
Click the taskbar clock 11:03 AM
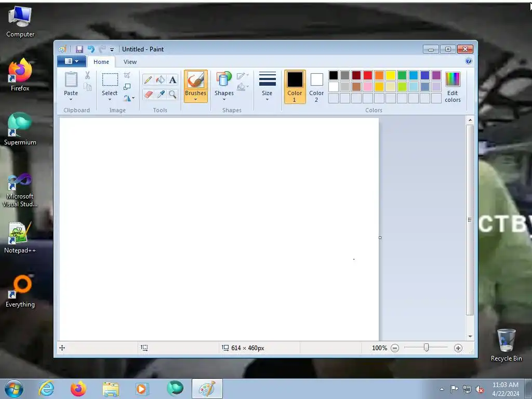(x=505, y=385)
